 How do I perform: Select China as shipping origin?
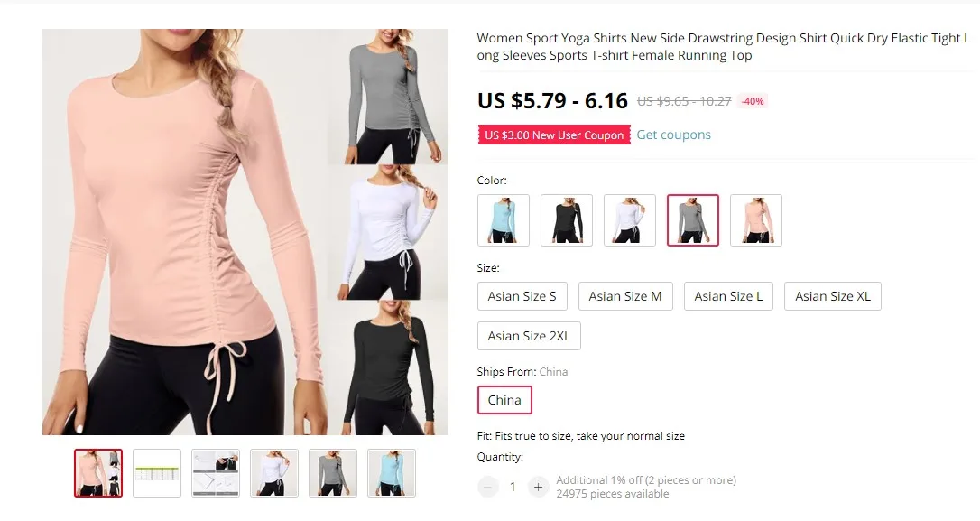click(504, 400)
